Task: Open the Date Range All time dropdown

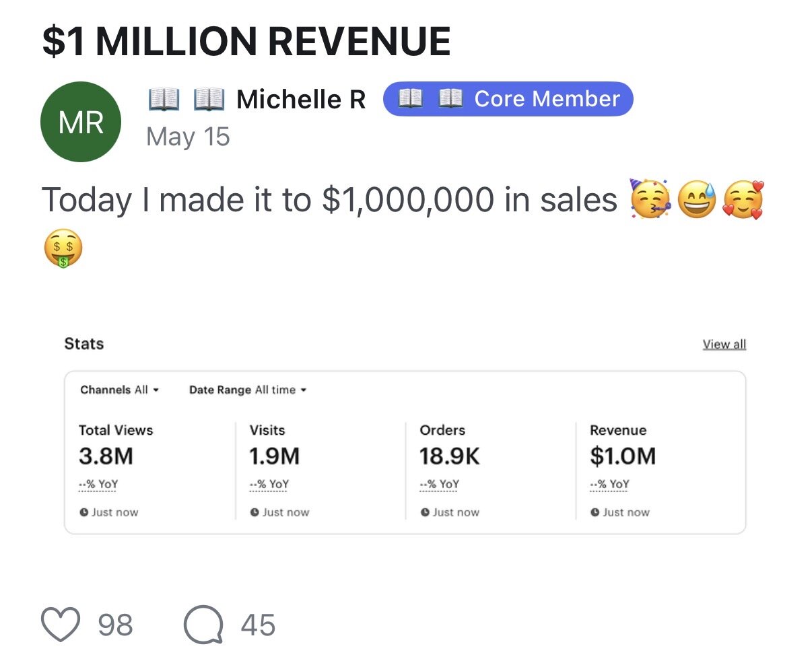Action: coord(248,390)
